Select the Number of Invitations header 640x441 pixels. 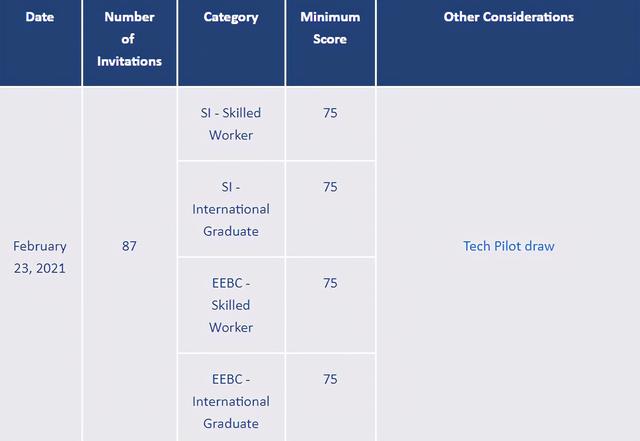tap(129, 39)
